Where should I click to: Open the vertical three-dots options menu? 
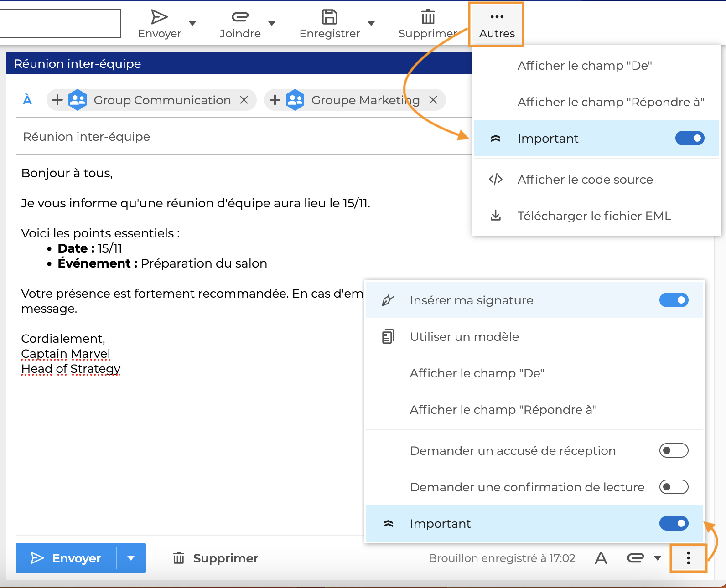[688, 558]
